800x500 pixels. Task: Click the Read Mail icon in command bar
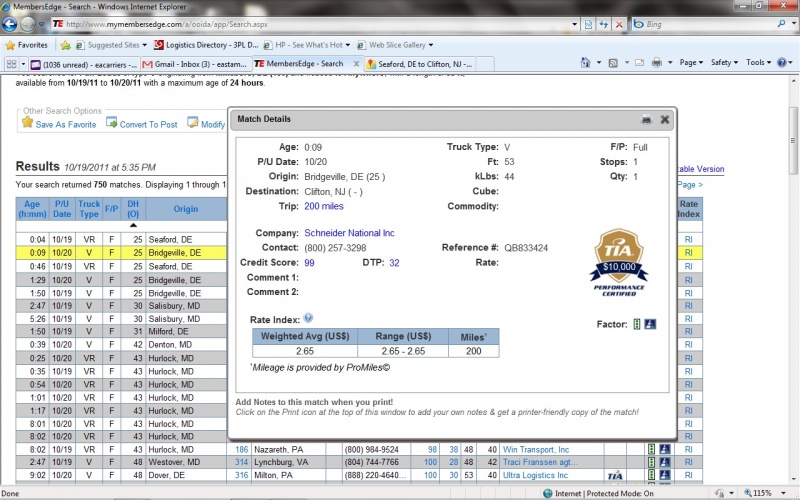click(x=639, y=63)
